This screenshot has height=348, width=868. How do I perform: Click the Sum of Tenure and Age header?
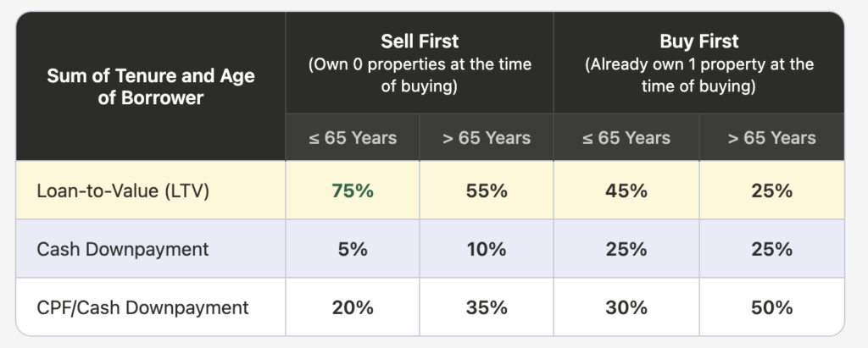151,86
